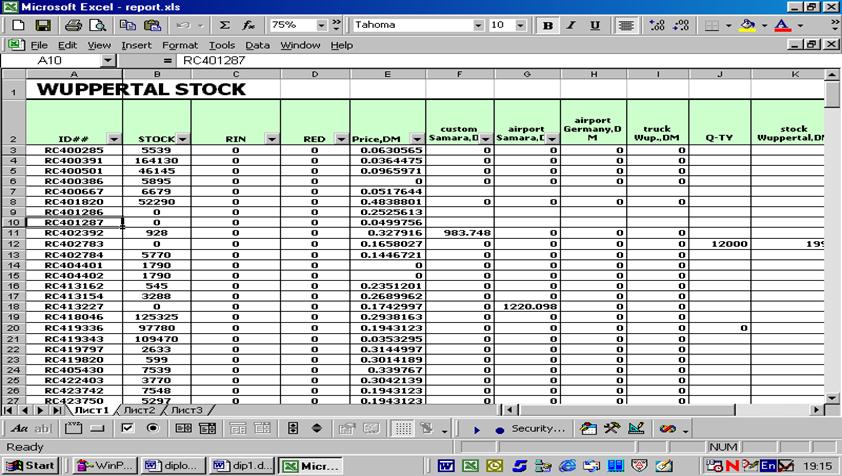
Task: Click the Save floppy disk icon
Action: tap(42, 25)
